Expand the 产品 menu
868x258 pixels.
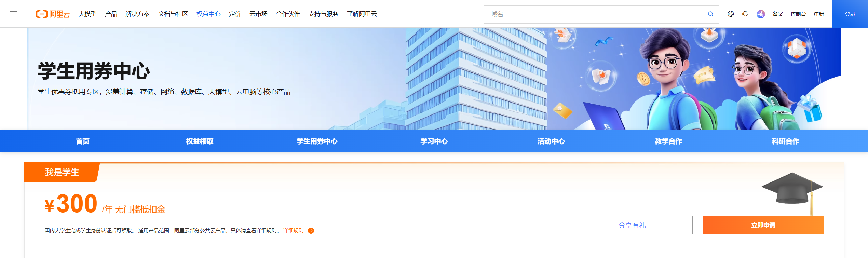coord(111,14)
